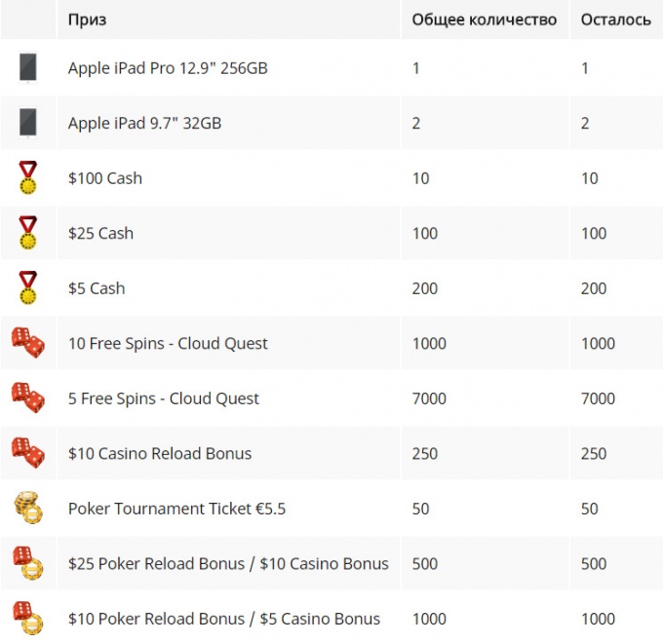Click dice icon for $10 Casino Reload Bonus
Screen dimensions: 663x644
point(28,453)
